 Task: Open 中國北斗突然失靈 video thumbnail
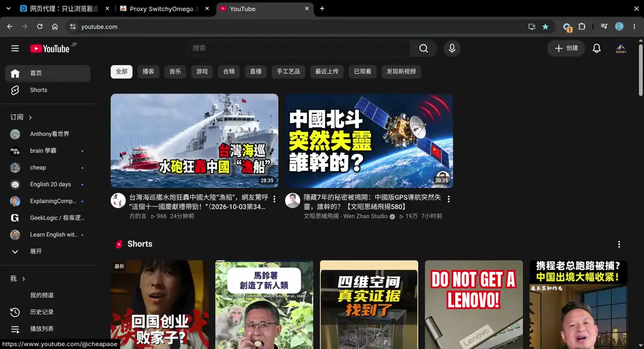369,141
